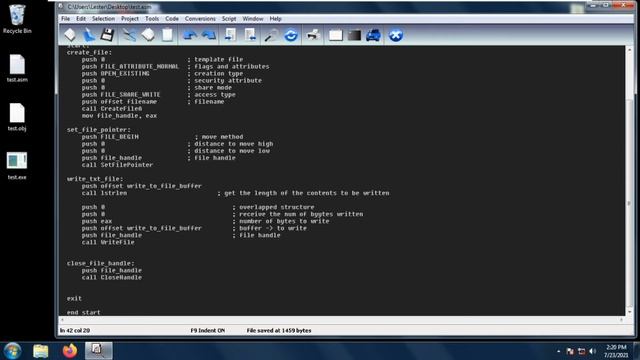Launch Firefox from the taskbar
Image resolution: width=640 pixels, height=360 pixels.
pos(70,351)
